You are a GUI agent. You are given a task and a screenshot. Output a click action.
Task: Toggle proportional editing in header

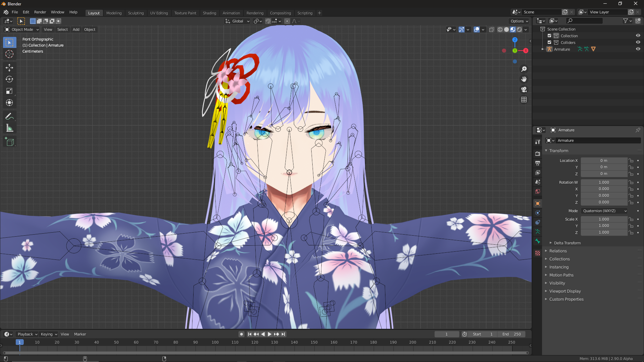pos(287,21)
